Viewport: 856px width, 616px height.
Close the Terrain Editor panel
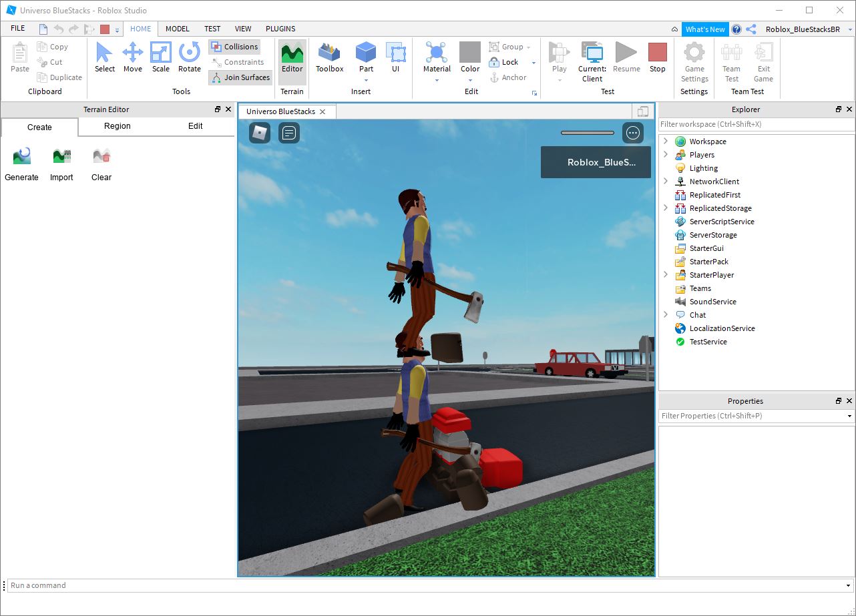pos(228,109)
